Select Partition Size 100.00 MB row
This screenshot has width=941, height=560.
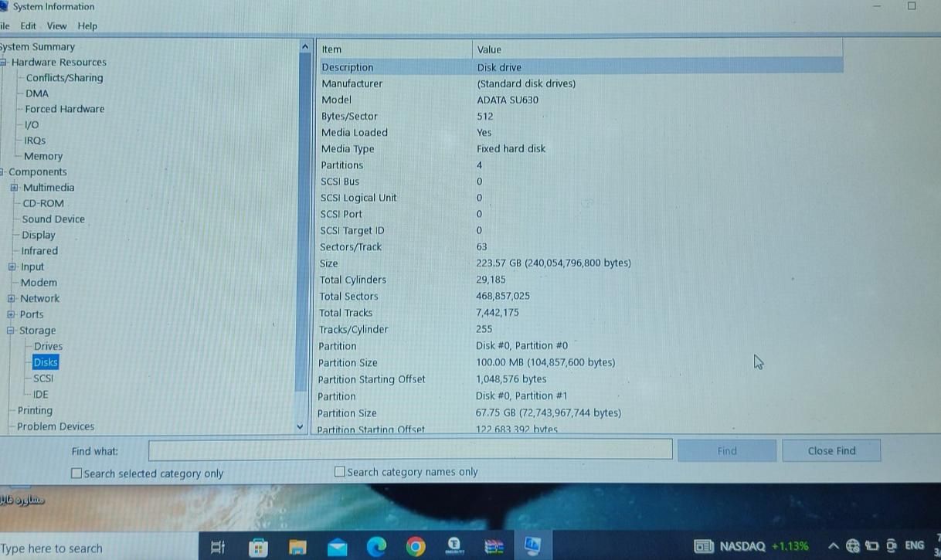coord(579,363)
